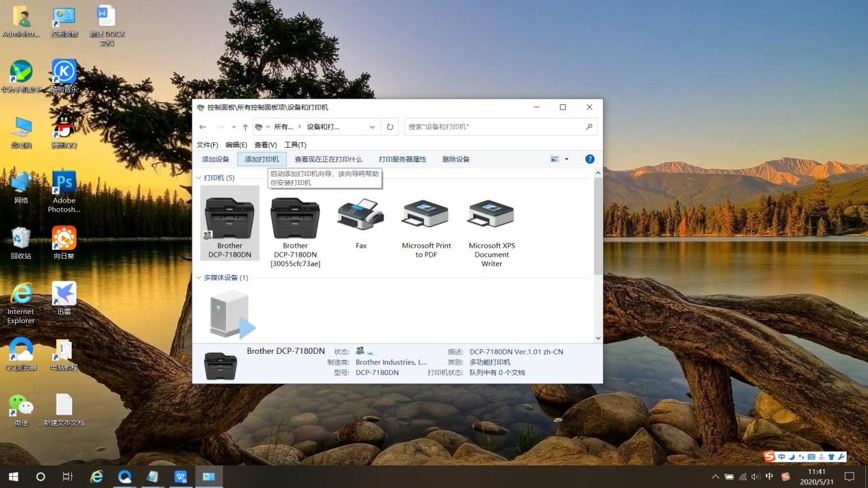Click the multimedia device icon
The height and width of the screenshot is (488, 868).
pyautogui.click(x=231, y=313)
